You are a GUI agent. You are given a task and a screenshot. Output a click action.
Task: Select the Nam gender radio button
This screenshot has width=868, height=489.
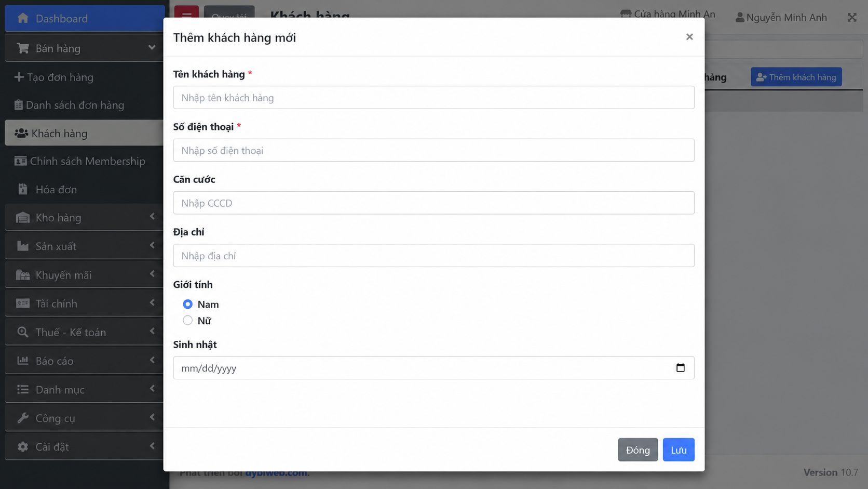187,304
